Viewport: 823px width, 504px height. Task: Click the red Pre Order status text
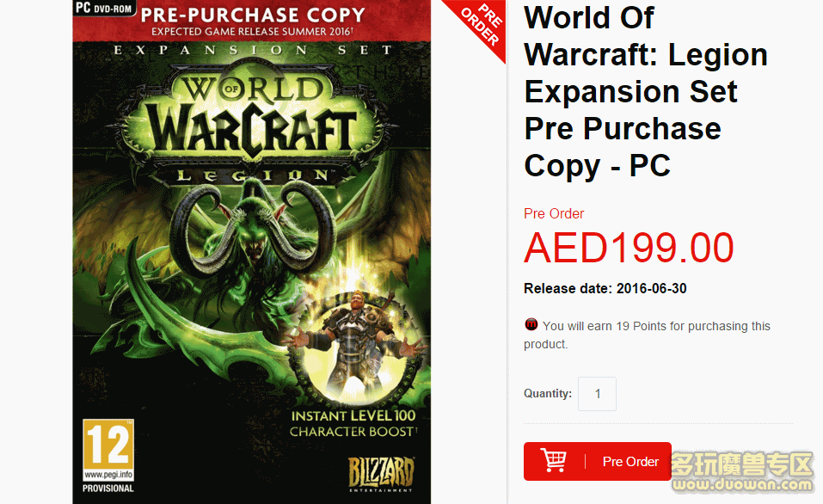(554, 213)
